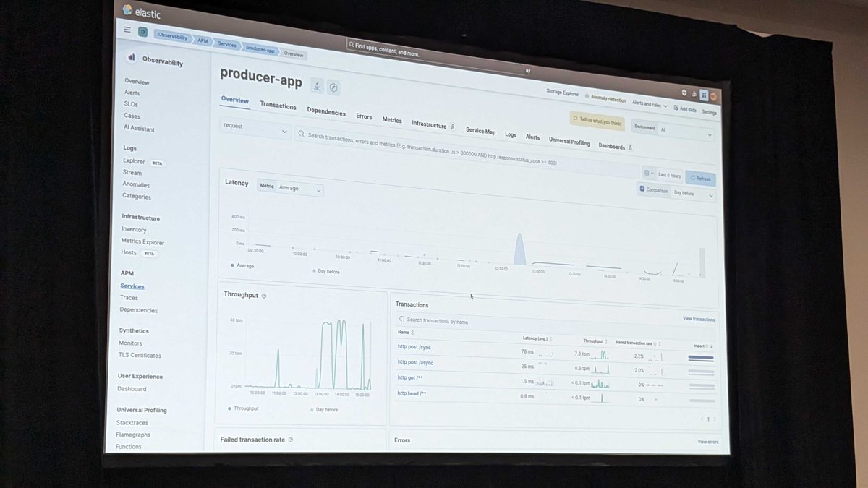The height and width of the screenshot is (488, 868).
Task: Open Metrics Explorer in sidebar
Action: click(142, 241)
